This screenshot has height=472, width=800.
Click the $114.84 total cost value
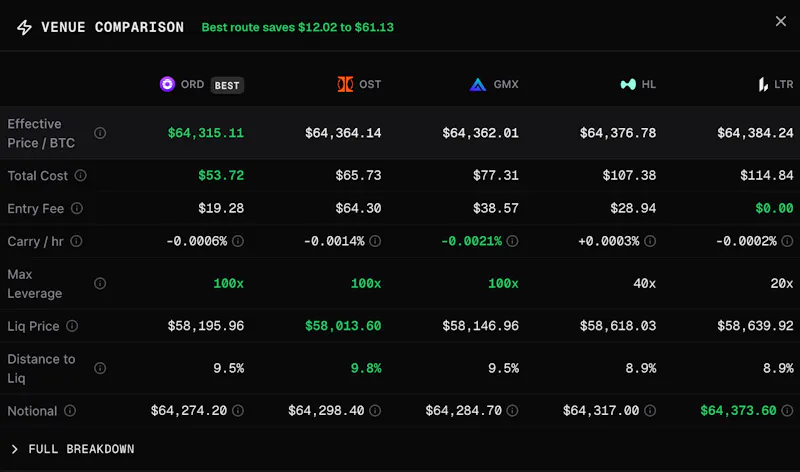point(767,176)
